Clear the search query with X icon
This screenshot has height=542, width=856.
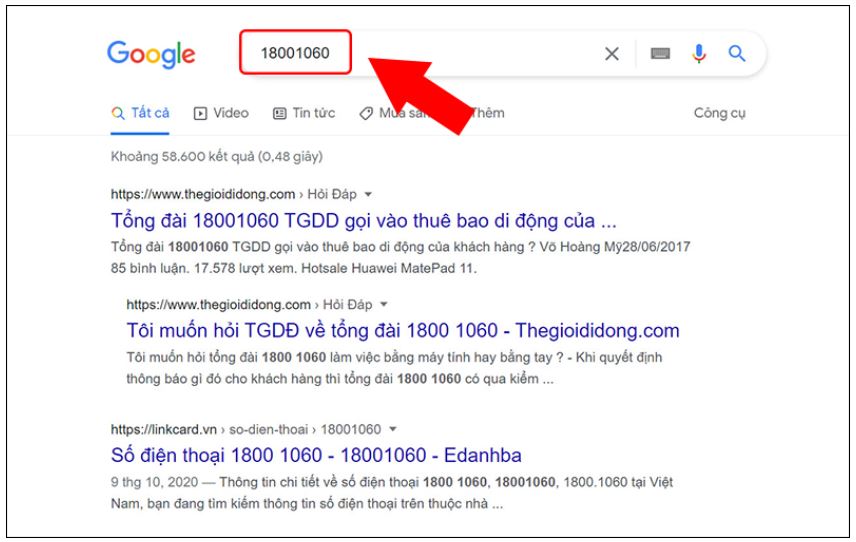[x=612, y=53]
